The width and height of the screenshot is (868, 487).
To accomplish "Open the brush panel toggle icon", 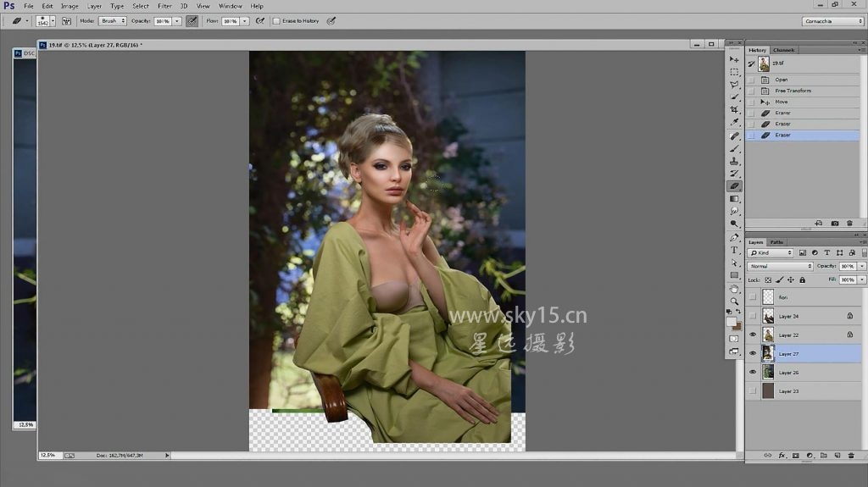I will pyautogui.click(x=66, y=21).
